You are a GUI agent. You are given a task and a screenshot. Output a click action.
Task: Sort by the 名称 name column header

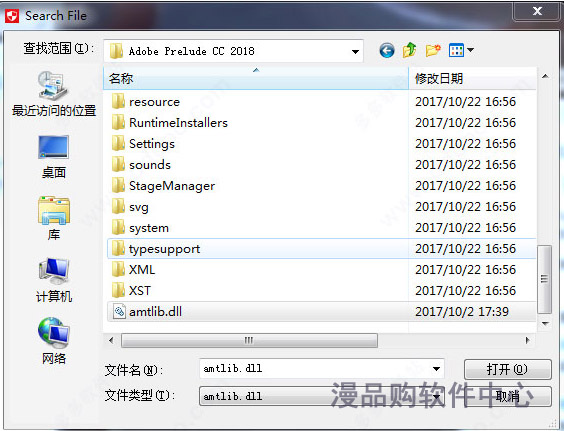tap(256, 78)
